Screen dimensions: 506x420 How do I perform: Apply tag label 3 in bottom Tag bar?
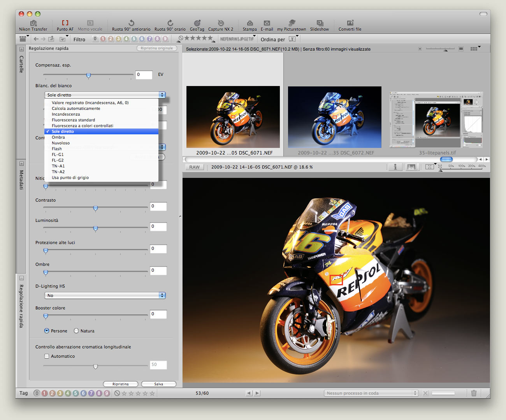(60, 393)
